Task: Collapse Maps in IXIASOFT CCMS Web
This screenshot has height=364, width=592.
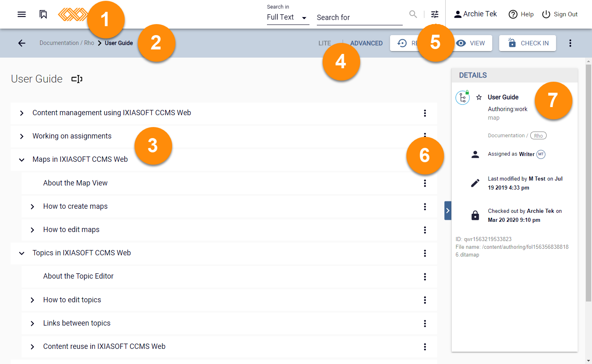Action: click(x=22, y=160)
